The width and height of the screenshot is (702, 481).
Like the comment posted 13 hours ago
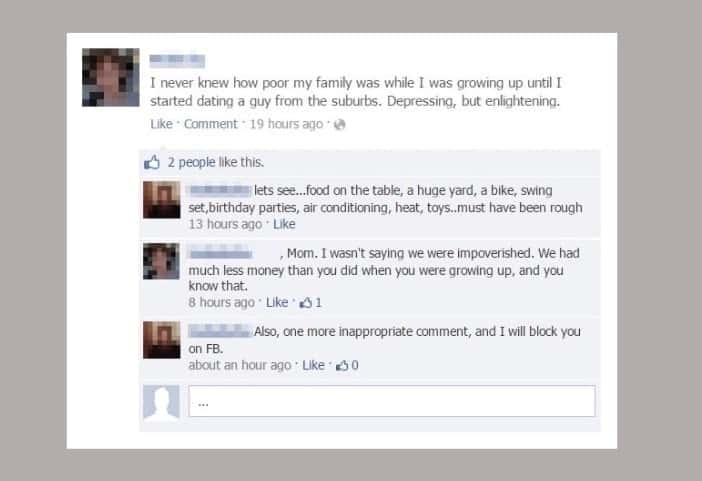[284, 224]
